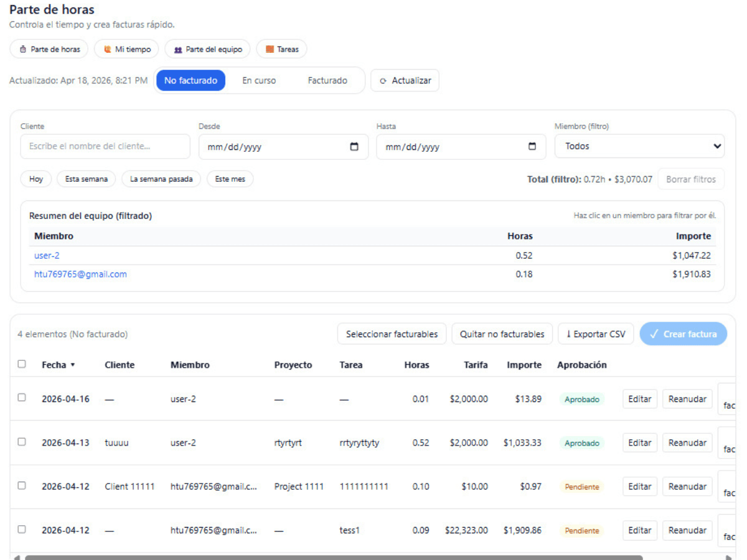The height and width of the screenshot is (560, 747).
Task: Click the Mi tiempo icon
Action: (x=108, y=49)
